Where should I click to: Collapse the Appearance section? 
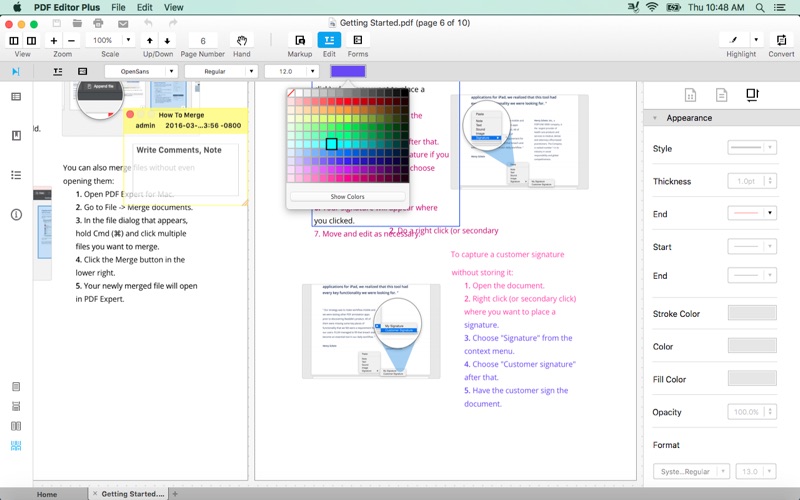(655, 118)
